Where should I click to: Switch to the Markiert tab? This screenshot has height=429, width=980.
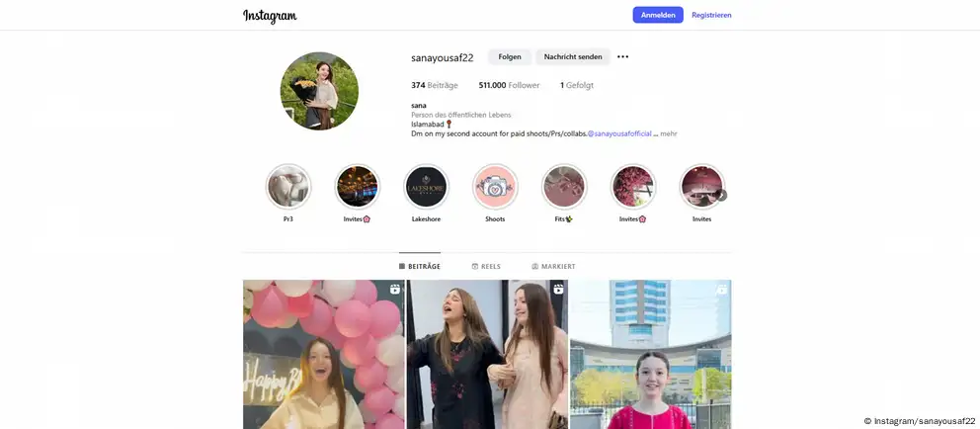[553, 267]
